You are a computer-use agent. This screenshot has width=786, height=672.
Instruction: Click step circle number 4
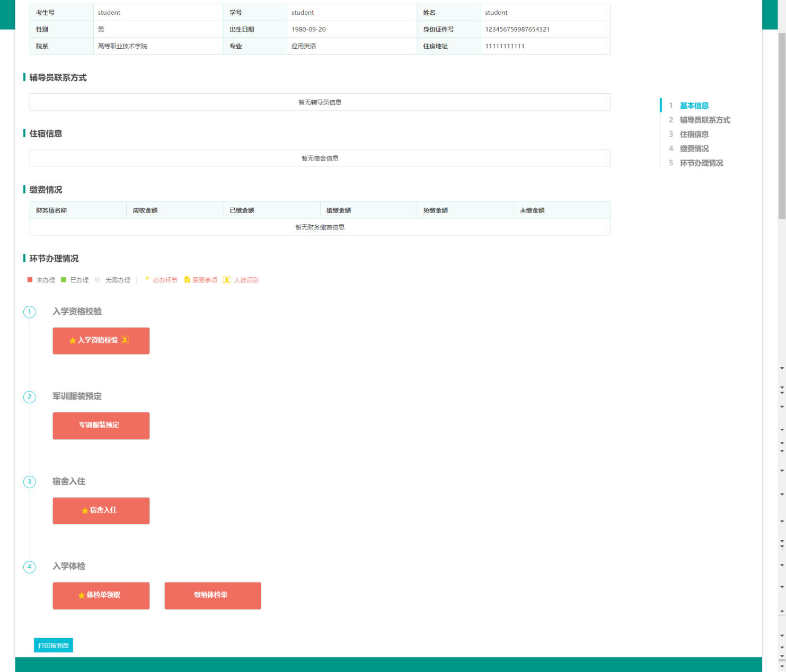[30, 567]
